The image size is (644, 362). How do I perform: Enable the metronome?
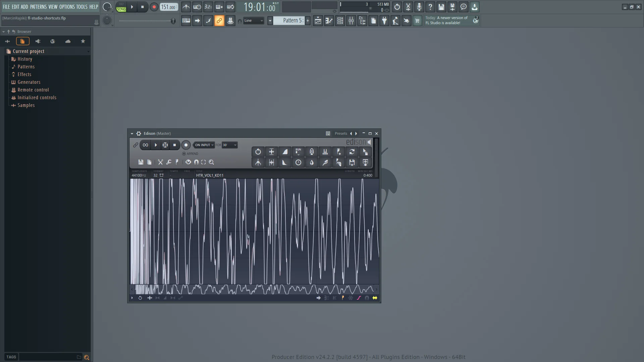(x=186, y=7)
